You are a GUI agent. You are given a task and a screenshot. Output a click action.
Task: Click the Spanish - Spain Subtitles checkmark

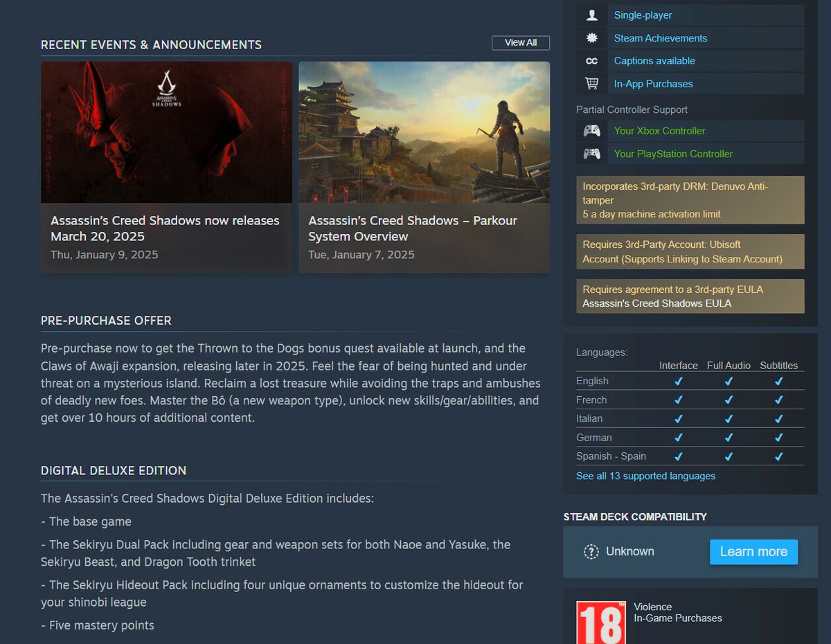779,456
